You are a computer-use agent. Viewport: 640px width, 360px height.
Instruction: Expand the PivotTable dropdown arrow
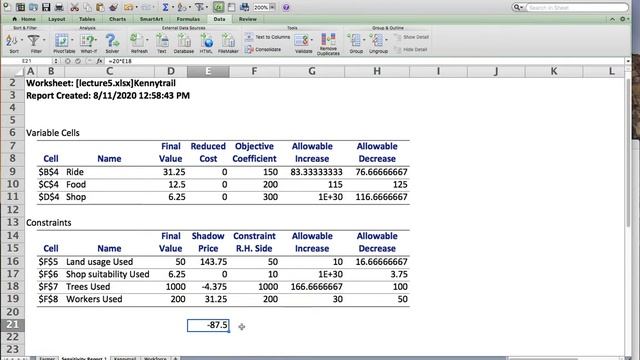tap(72, 40)
